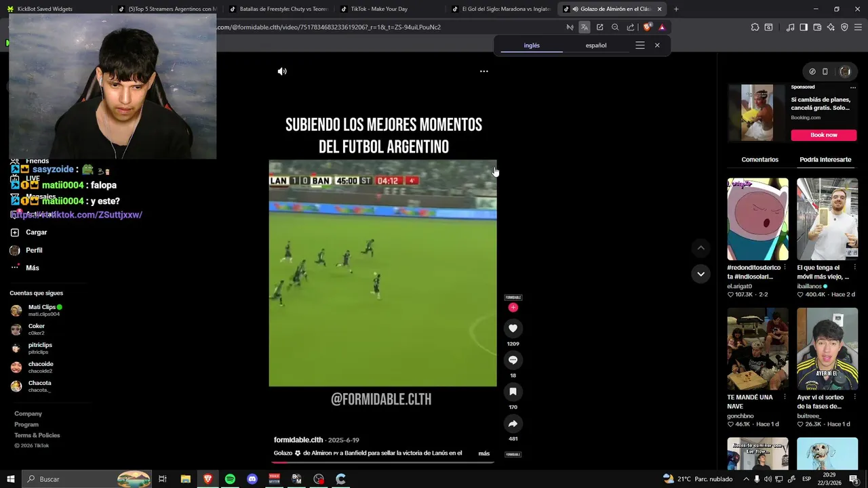Open the translate popup hamburger menu
868x488 pixels.
(639, 45)
